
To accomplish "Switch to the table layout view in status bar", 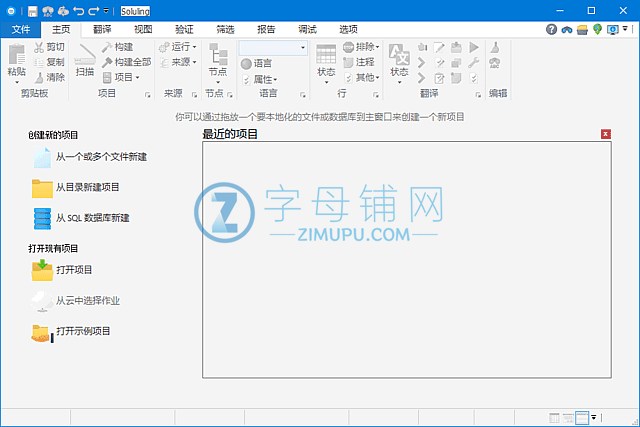I will click(x=554, y=417).
